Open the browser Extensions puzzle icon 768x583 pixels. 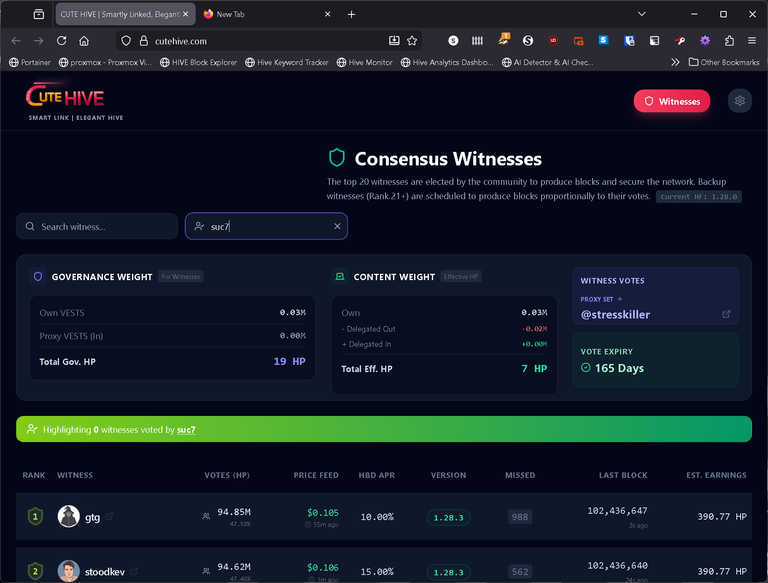click(x=729, y=41)
